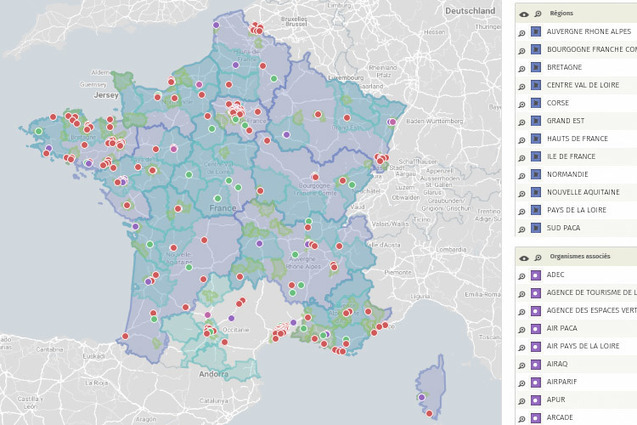Zoom to Bretagne with its magnifier icon

[x=522, y=69]
